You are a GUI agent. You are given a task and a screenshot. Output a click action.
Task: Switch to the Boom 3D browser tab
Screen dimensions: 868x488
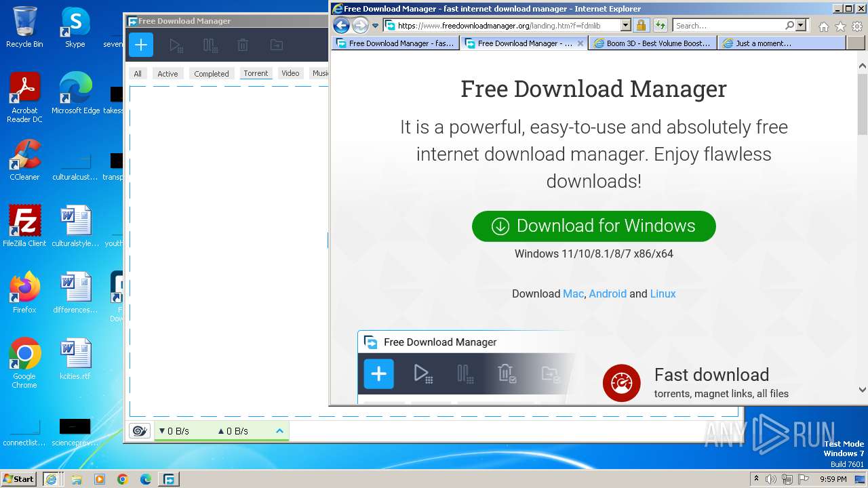(x=652, y=43)
